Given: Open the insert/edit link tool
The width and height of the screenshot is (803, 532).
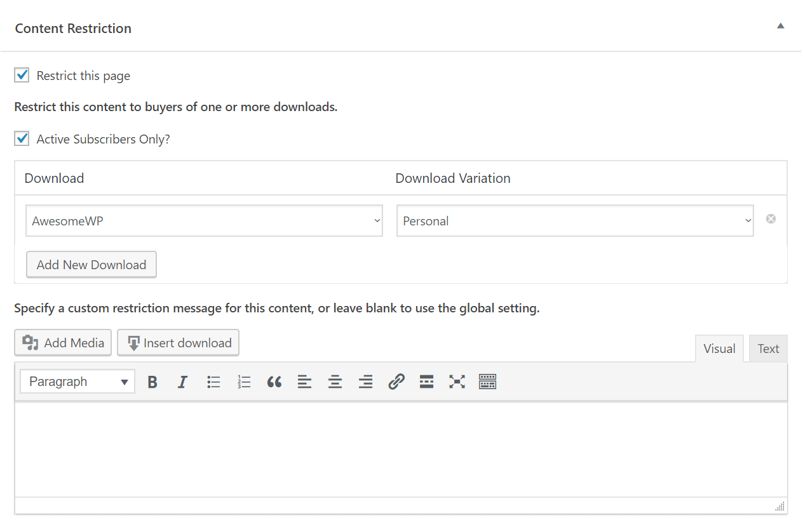Looking at the screenshot, I should click(x=396, y=382).
